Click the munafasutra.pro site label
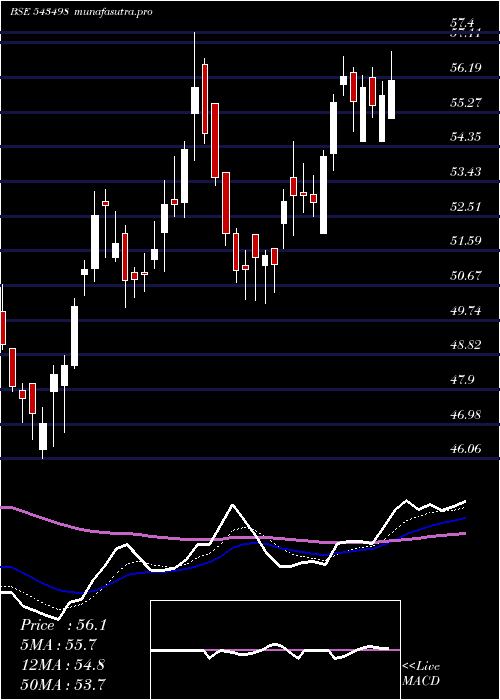 pos(112,12)
